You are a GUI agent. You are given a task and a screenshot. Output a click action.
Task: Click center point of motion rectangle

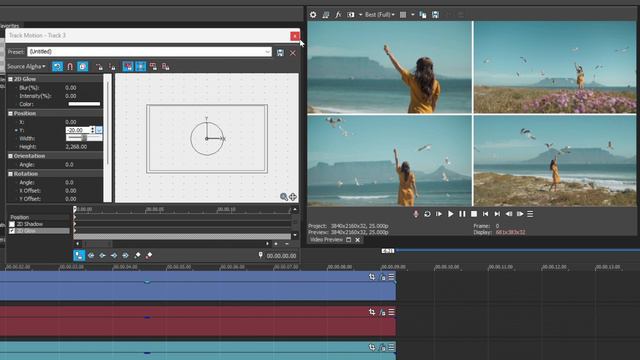(x=207, y=139)
